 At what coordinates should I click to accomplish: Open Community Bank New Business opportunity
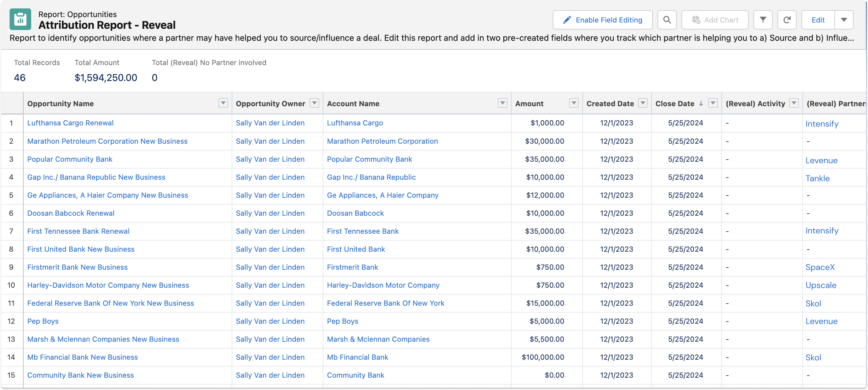[81, 375]
